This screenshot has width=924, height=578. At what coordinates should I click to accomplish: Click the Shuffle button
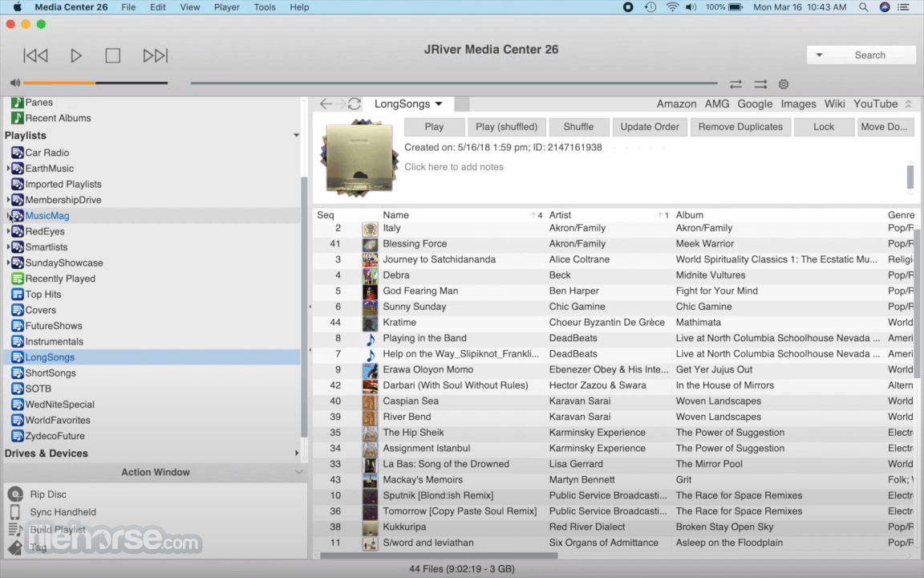[x=578, y=127]
